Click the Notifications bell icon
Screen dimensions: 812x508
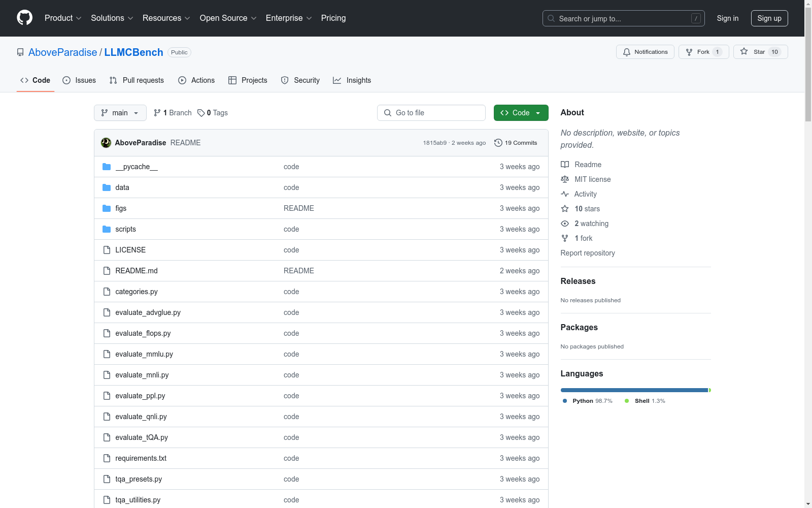(627, 52)
